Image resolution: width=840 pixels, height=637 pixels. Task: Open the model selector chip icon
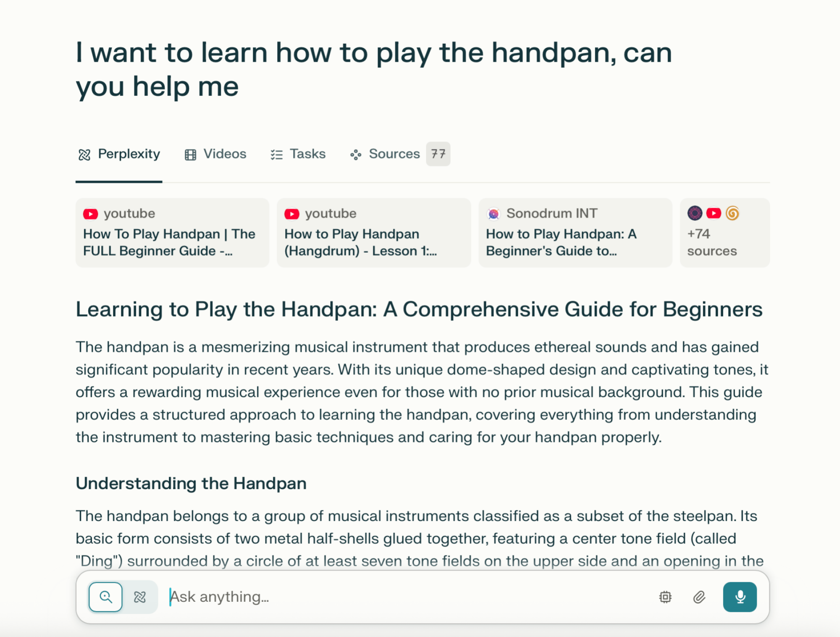[x=665, y=597]
